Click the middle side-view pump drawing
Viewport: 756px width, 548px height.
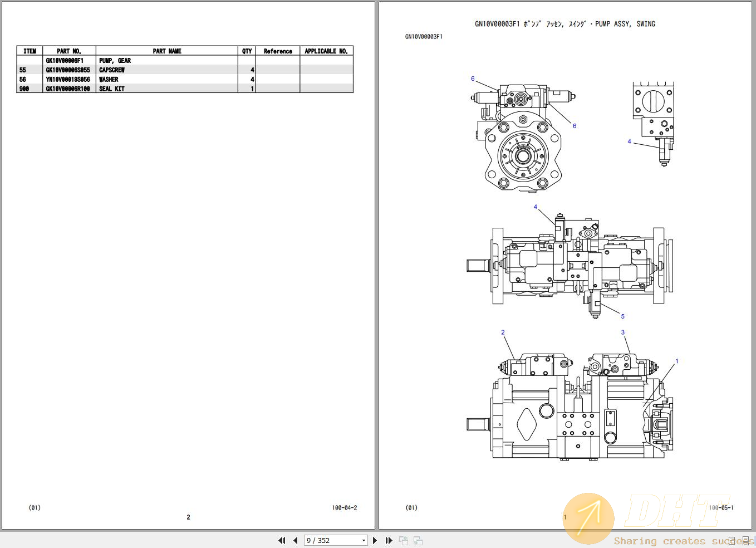point(570,265)
